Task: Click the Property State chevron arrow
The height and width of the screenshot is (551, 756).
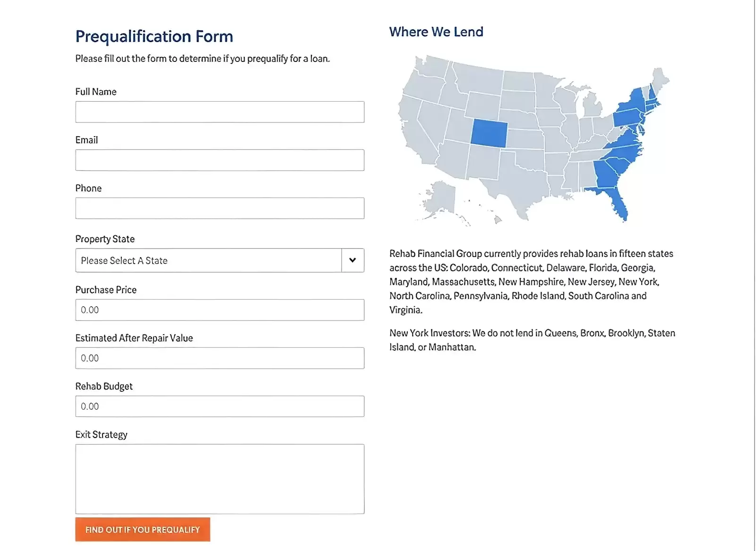Action: coord(352,260)
